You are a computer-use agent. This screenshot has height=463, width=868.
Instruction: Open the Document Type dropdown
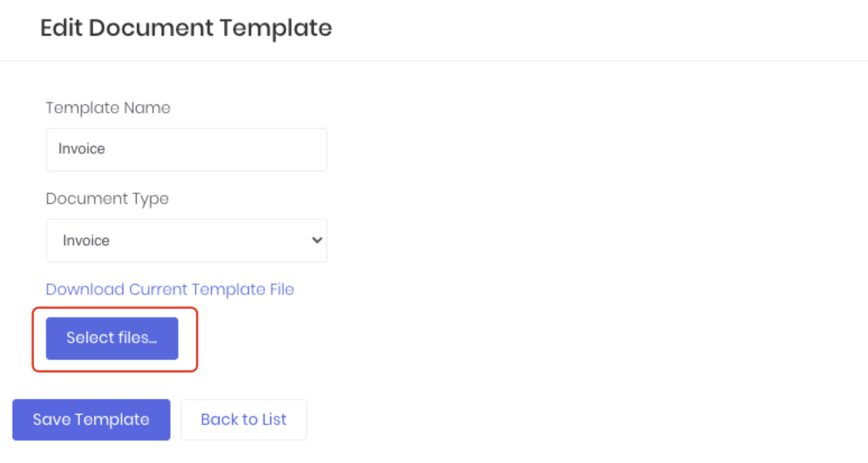pyautogui.click(x=186, y=240)
